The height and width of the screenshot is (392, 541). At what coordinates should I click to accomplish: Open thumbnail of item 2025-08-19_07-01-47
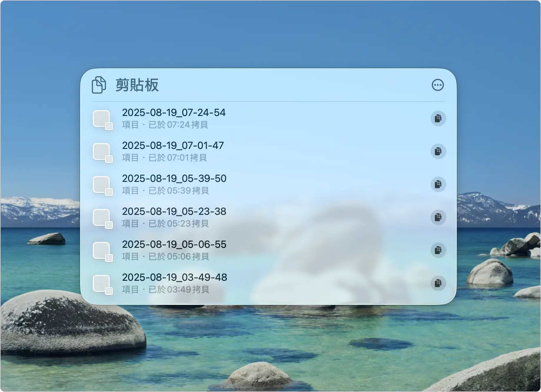point(103,153)
